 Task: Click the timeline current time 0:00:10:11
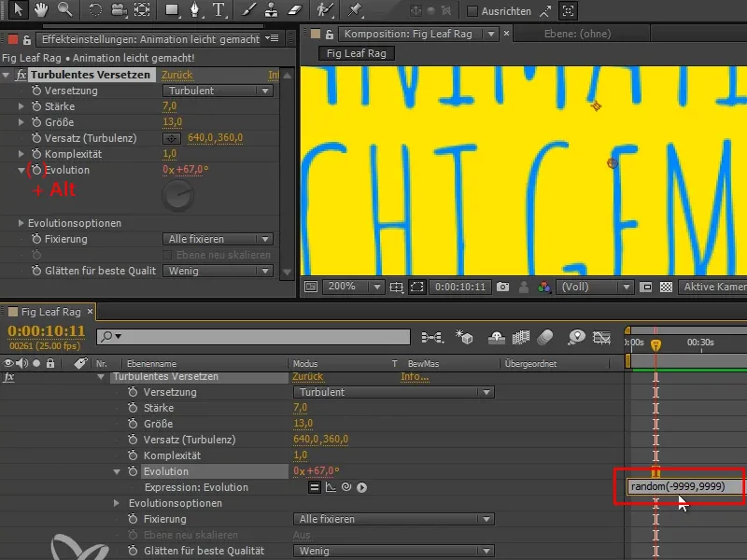(x=46, y=330)
